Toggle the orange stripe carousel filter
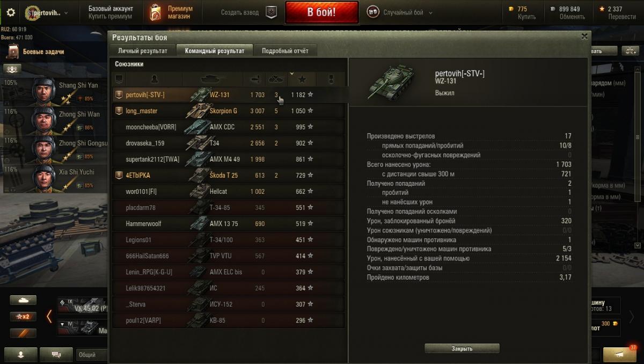The height and width of the screenshot is (364, 644). click(x=23, y=333)
